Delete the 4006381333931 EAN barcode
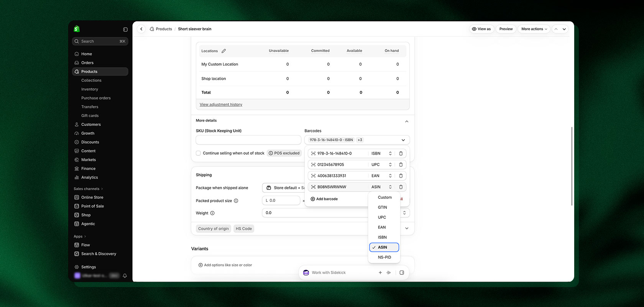Screen dimensions: 644x307 401,176
